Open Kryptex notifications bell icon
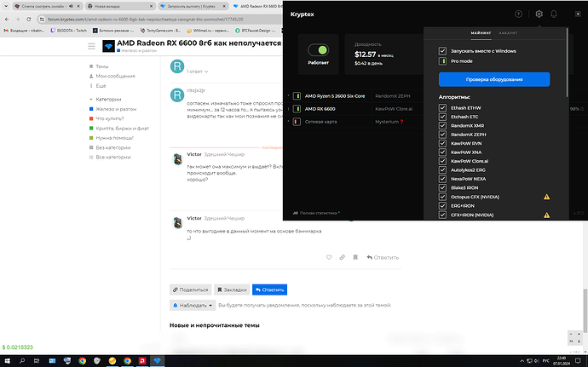 coord(554,14)
